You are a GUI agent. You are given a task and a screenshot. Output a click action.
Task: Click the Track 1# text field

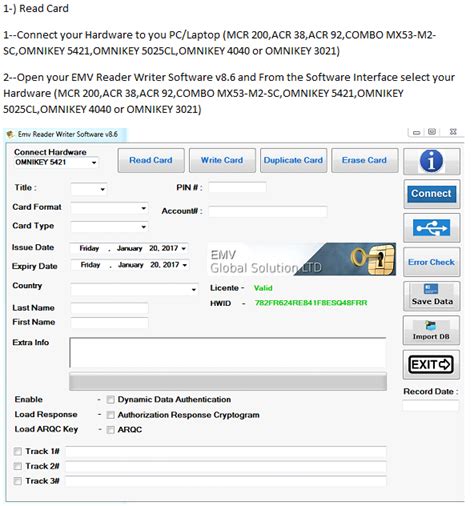pos(226,452)
